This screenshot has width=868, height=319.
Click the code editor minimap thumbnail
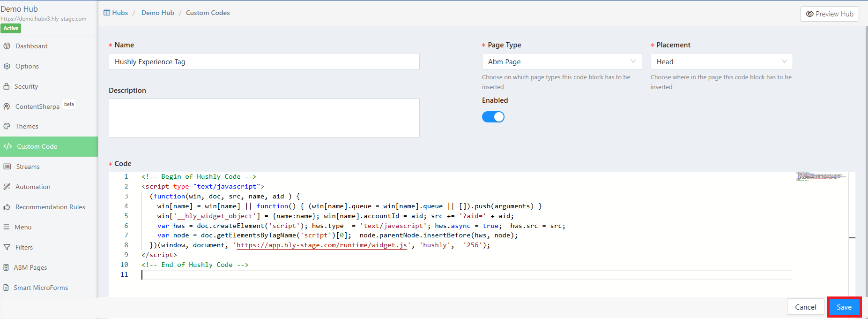820,176
